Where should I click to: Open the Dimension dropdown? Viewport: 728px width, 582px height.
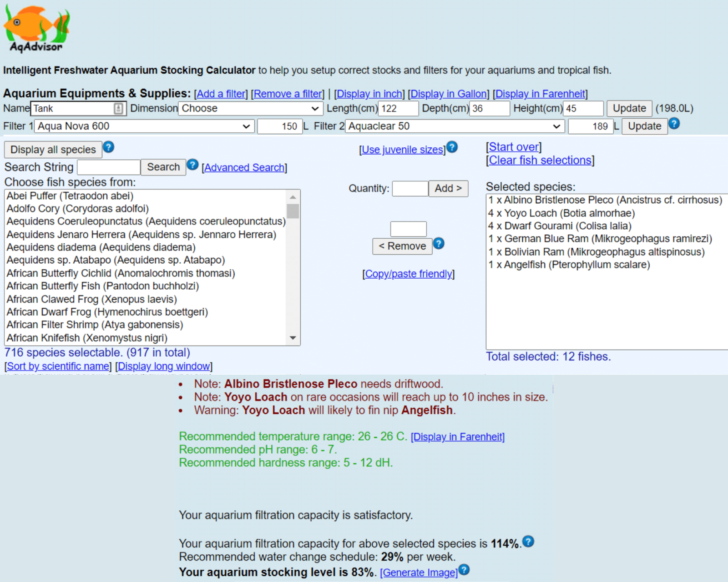click(x=251, y=108)
